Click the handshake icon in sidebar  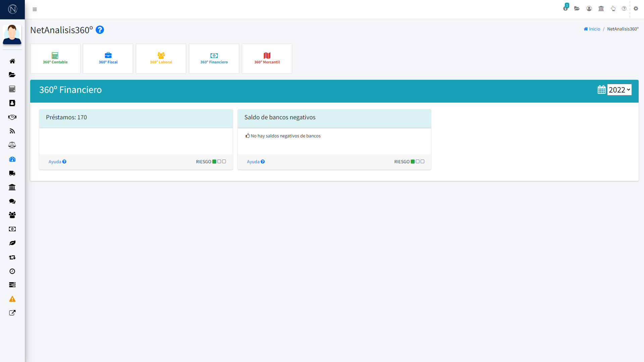(12, 117)
